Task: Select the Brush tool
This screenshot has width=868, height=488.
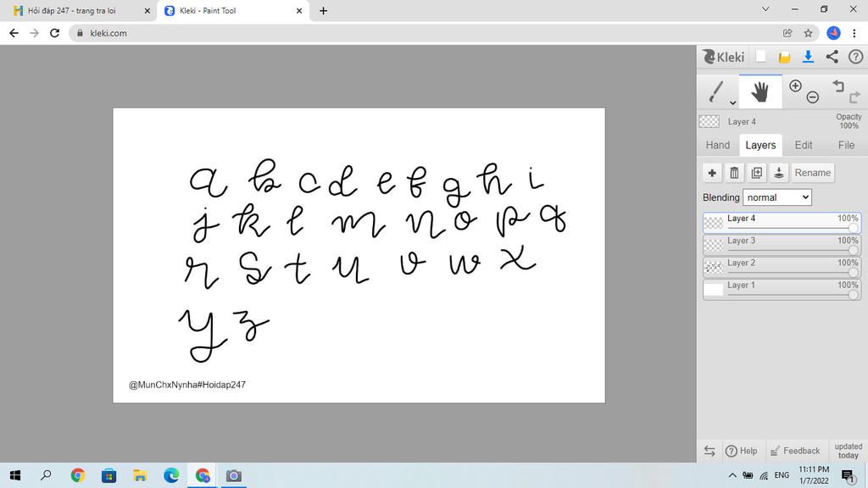Action: 717,91
